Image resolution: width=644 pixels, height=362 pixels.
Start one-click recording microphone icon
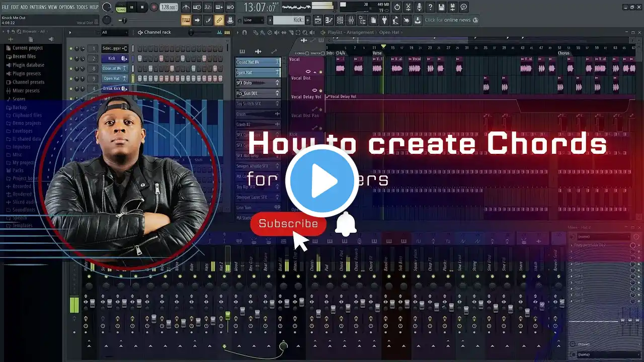click(x=419, y=7)
